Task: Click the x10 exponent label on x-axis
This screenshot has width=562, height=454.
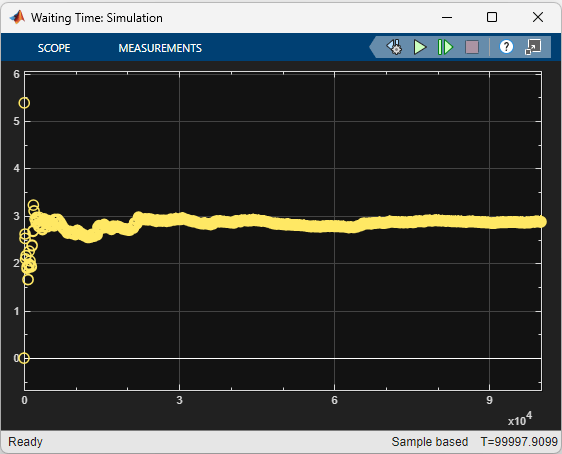Action: pos(520,419)
